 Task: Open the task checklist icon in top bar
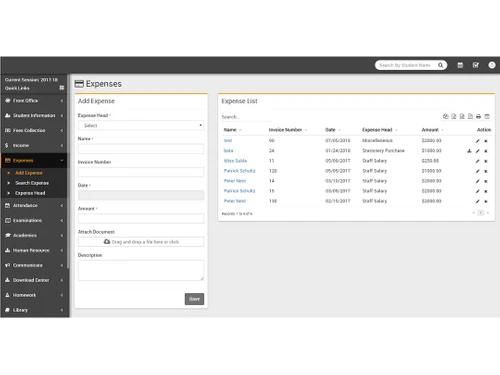[x=476, y=65]
